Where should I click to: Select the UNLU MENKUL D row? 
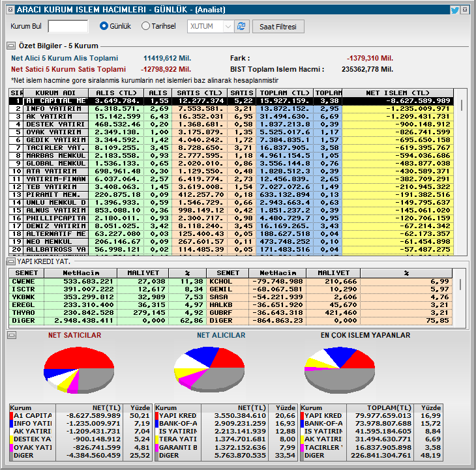[231, 203]
